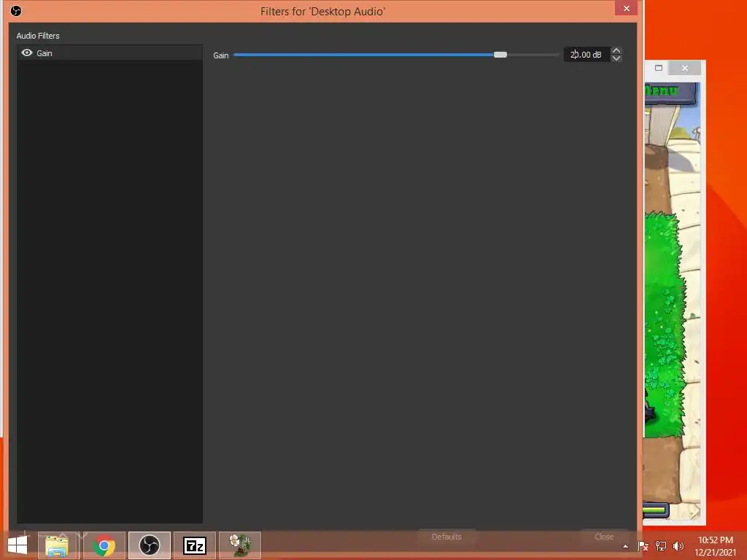This screenshot has height=560, width=747.
Task: Switch to OBS Studio on the taskbar
Action: 149,545
